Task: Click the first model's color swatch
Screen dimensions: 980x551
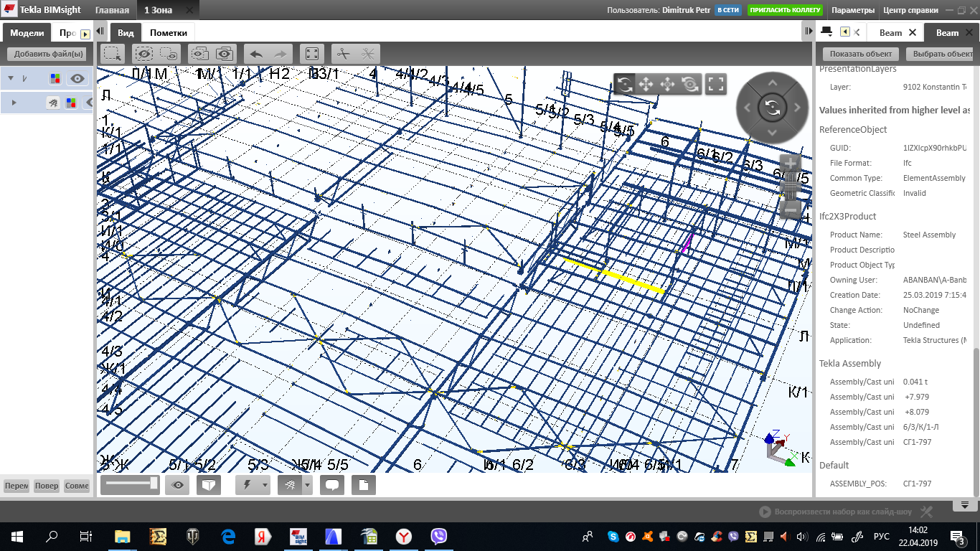Action: (55, 79)
